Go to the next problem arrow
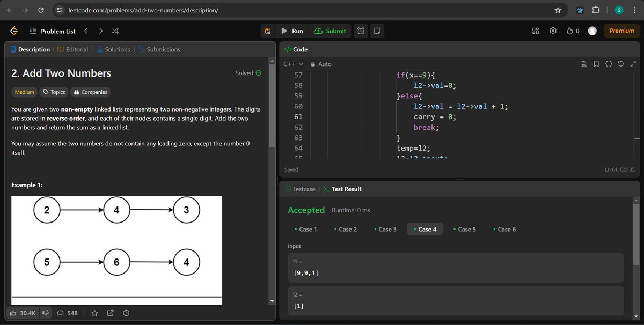Image resolution: width=644 pixels, height=325 pixels. click(x=101, y=31)
